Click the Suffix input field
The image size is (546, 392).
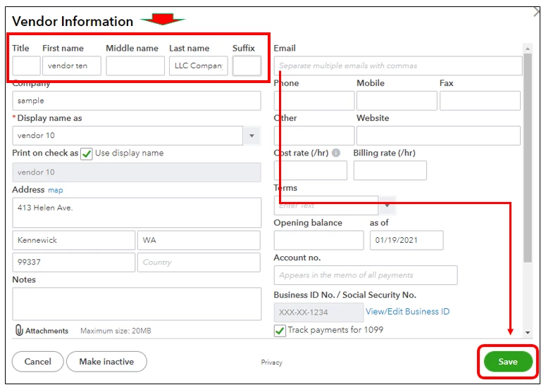click(247, 65)
